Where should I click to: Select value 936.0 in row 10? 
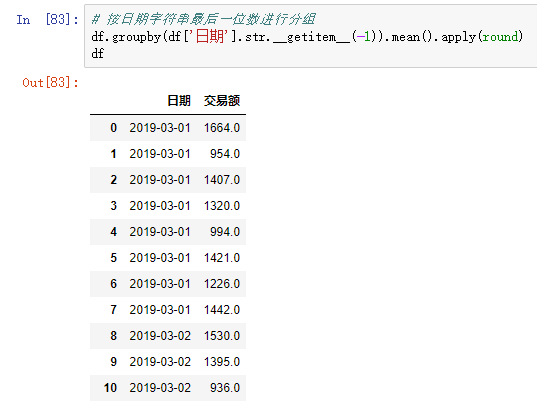point(225,388)
